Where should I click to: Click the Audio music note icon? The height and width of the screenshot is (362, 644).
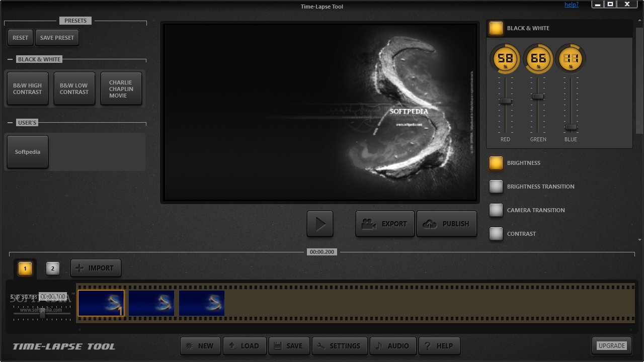click(x=379, y=346)
